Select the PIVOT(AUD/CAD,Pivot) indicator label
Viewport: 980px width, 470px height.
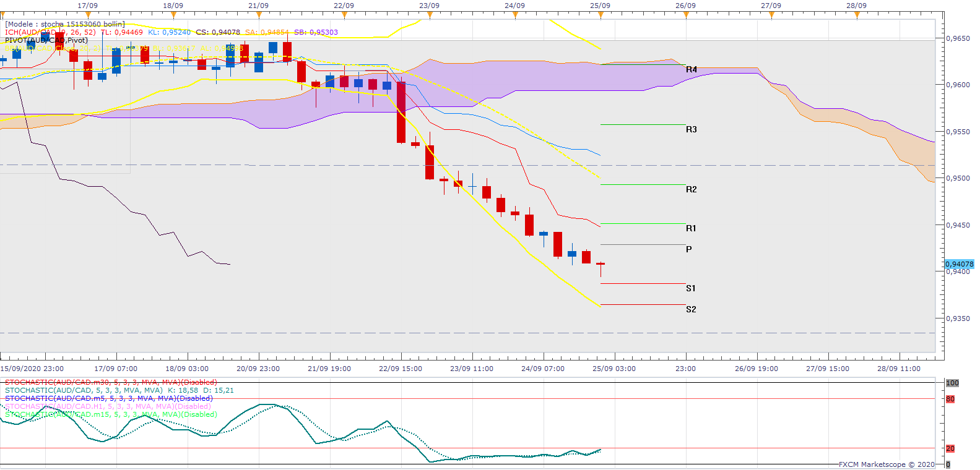click(x=46, y=40)
